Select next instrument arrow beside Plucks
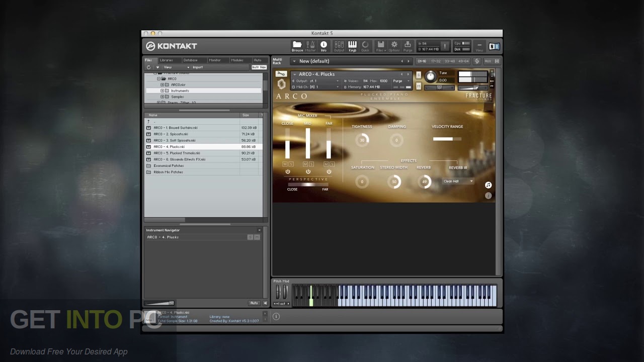Viewport: 644px width, 362px height. click(x=408, y=74)
